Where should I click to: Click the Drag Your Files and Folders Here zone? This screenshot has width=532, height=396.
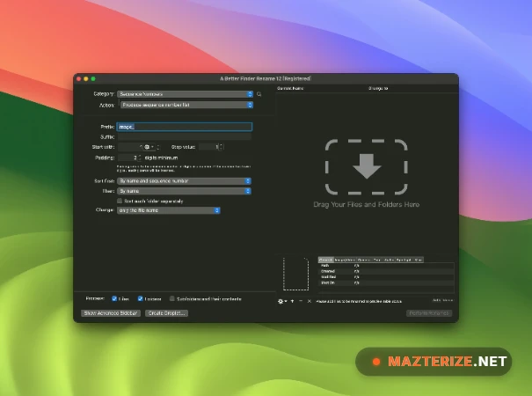click(x=367, y=173)
